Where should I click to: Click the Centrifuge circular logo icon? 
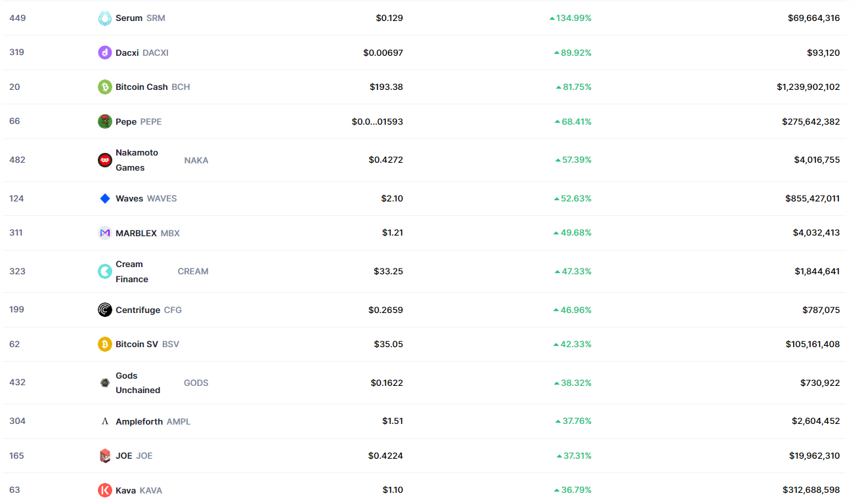coord(105,310)
